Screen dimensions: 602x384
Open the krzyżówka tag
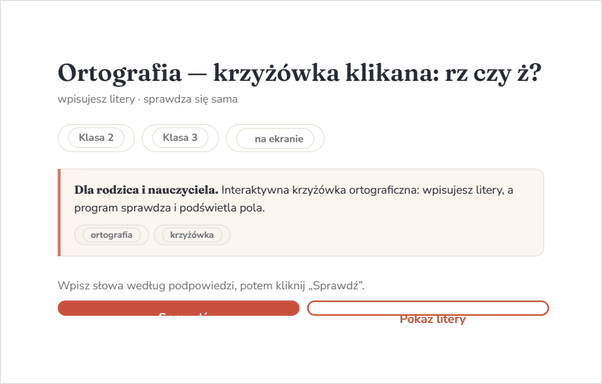pyautogui.click(x=192, y=235)
